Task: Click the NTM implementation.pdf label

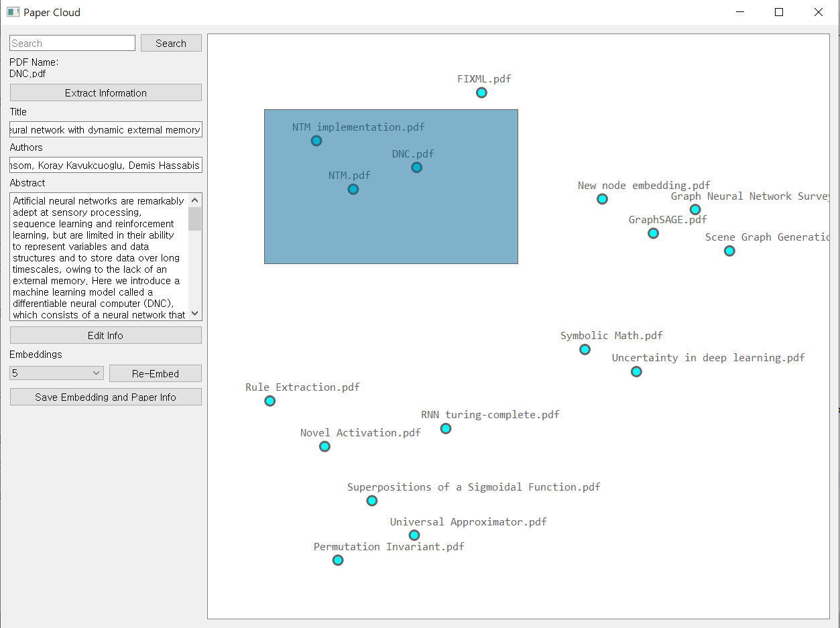Action: (x=359, y=127)
